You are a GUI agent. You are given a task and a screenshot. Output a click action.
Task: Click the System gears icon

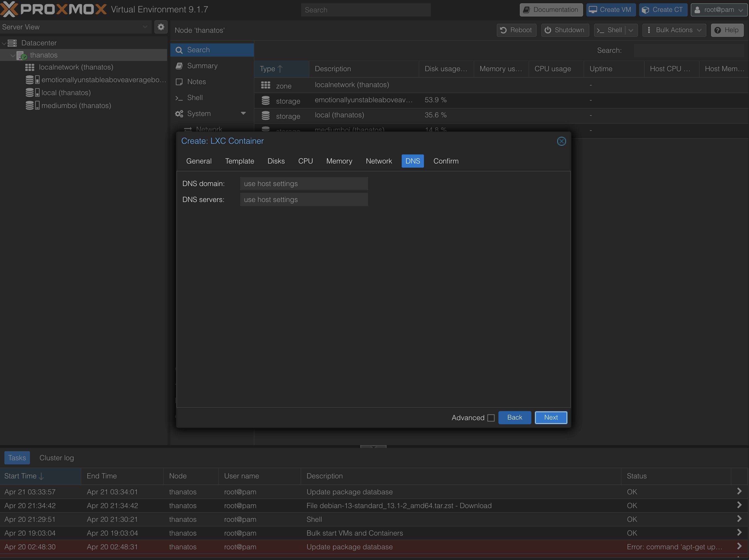(x=179, y=114)
